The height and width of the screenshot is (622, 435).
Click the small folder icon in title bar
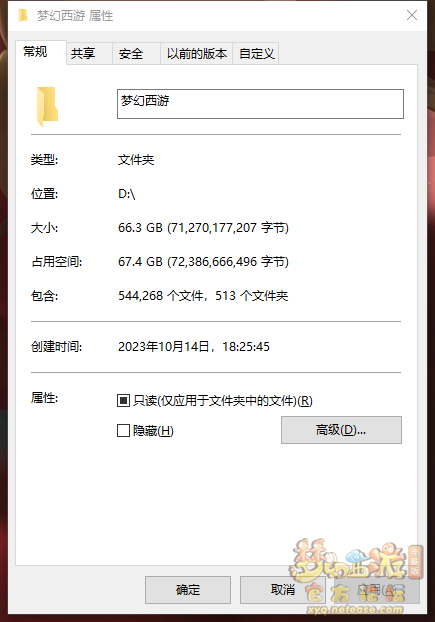click(x=23, y=16)
